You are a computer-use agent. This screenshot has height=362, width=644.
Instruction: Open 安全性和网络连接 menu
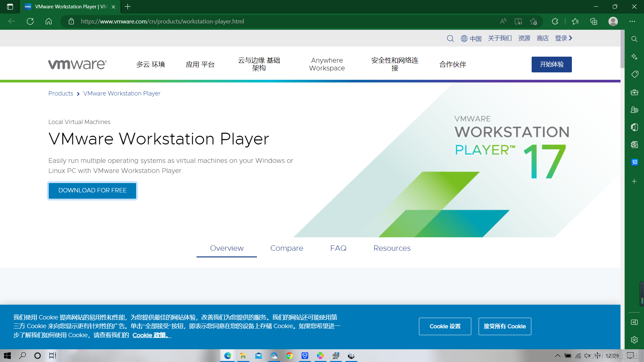[x=395, y=64]
